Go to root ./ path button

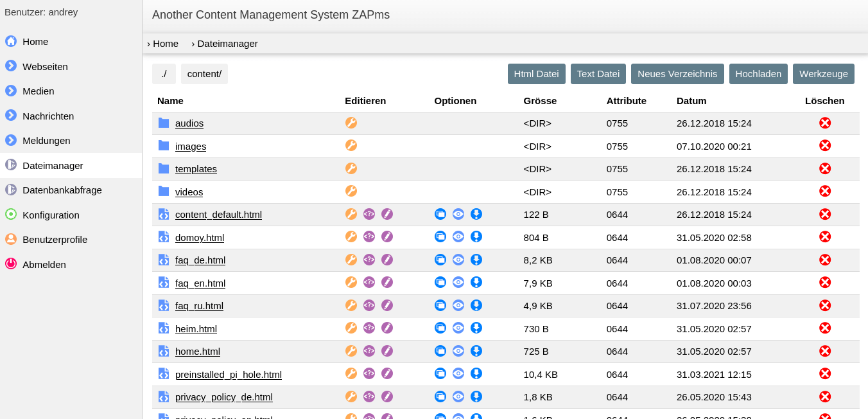click(164, 74)
